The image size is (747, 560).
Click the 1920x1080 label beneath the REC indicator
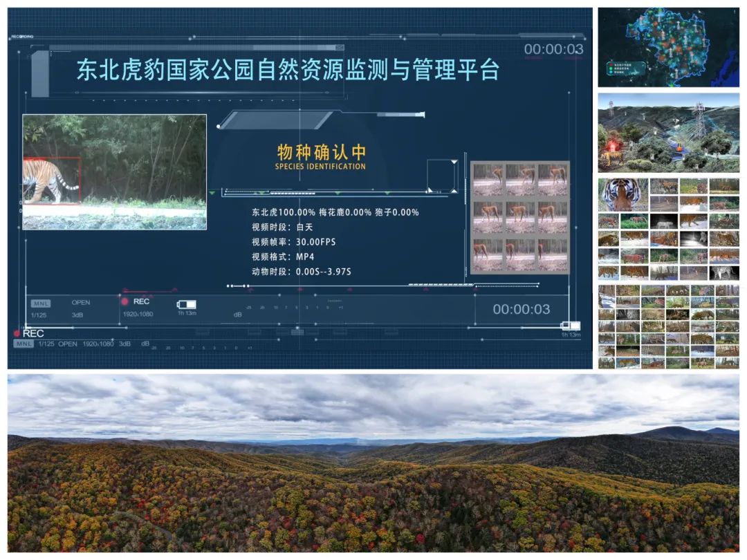point(138,315)
